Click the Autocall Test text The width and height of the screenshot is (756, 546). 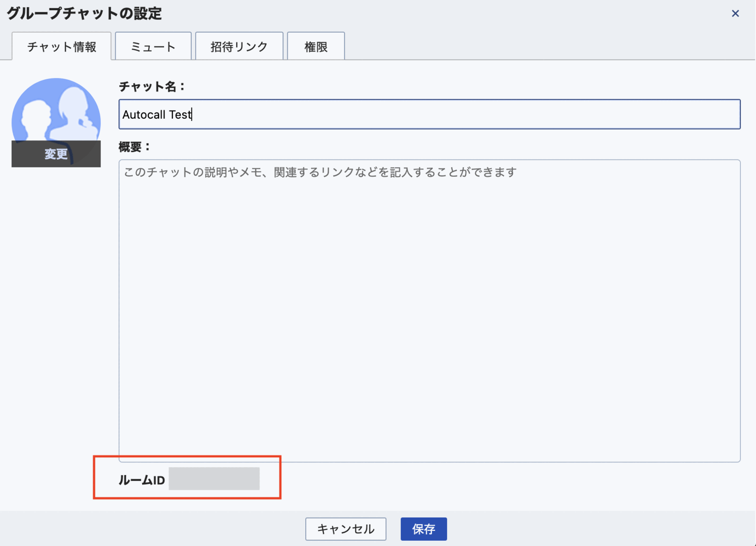[157, 114]
